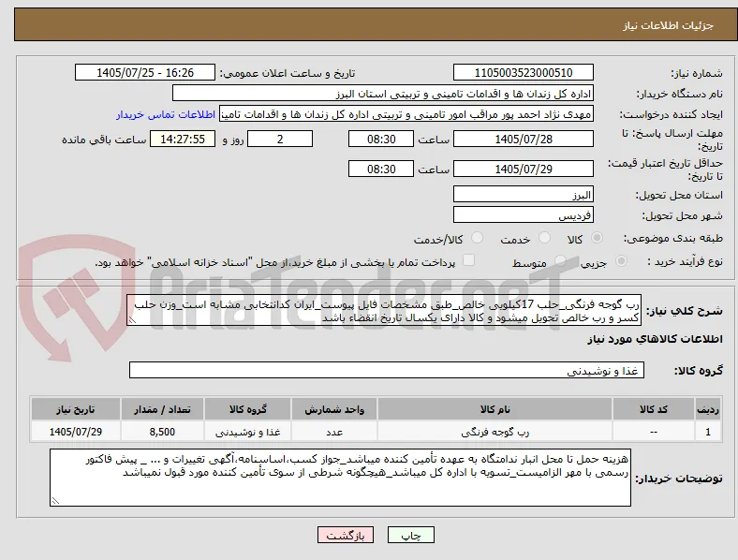Image resolution: width=738 pixels, height=560 pixels.
Task: Click the quantity cell 8,500
Action: point(162,432)
